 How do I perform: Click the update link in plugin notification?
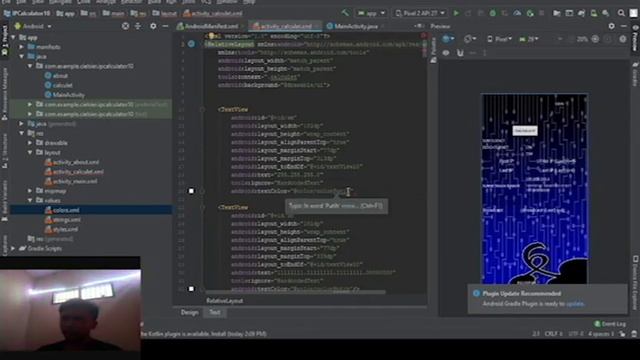point(575,304)
